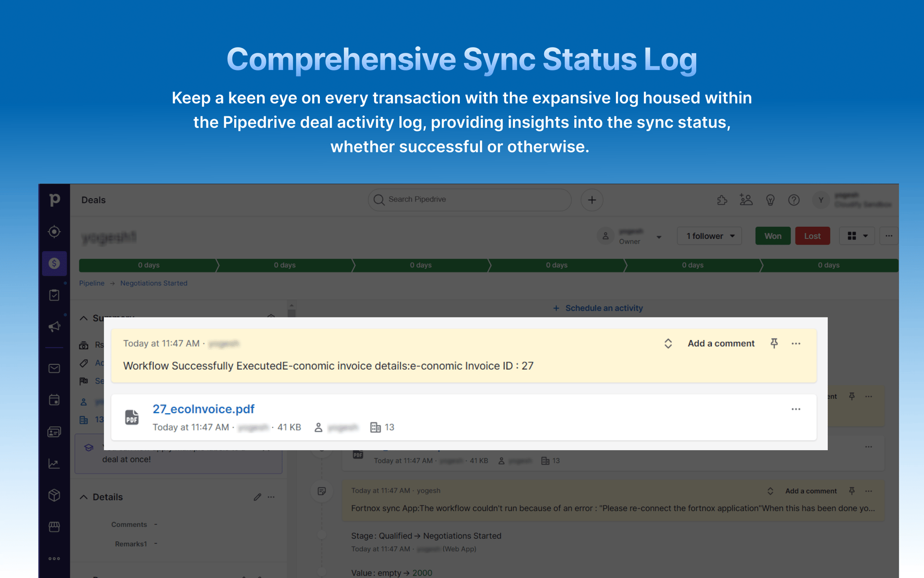Open the Deals dollar icon in the sidebar
924x578 pixels.
coord(55,263)
